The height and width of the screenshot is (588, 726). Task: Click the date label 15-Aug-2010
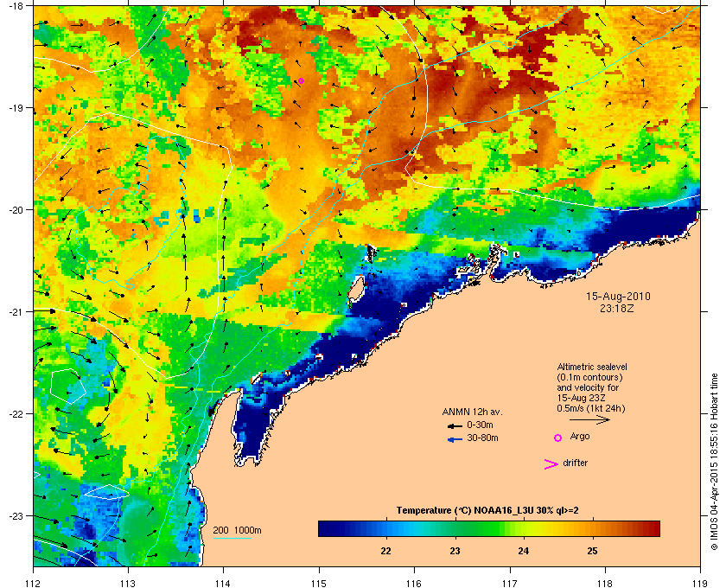pyautogui.click(x=618, y=296)
